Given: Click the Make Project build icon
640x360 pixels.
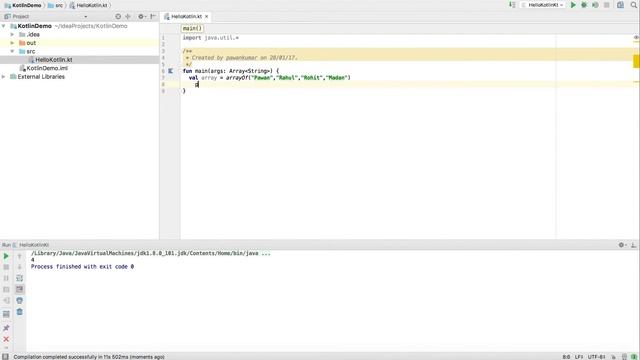Looking at the screenshot, I should 512,5.
